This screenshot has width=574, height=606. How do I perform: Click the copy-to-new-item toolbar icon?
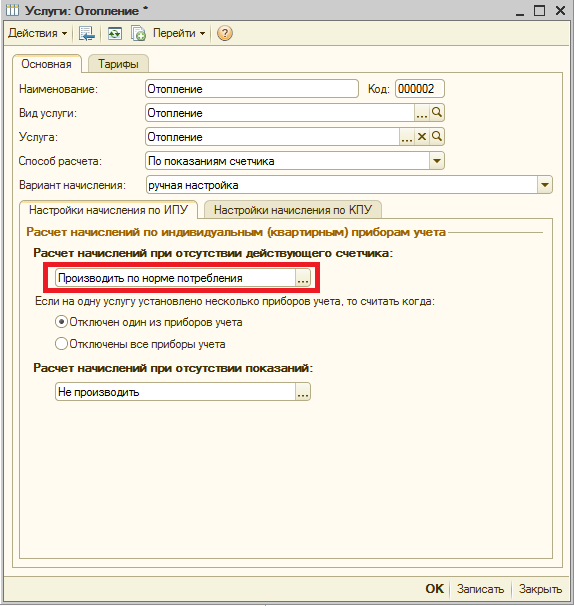click(138, 34)
